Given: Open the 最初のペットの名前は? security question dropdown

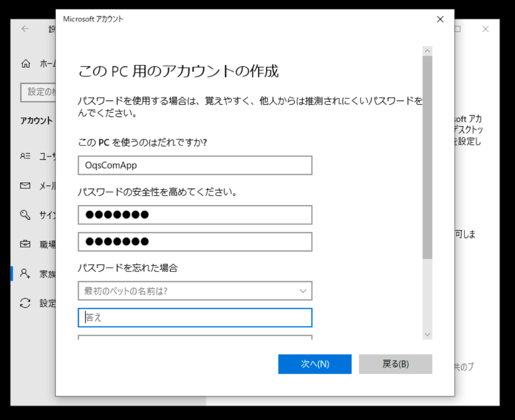Looking at the screenshot, I should click(195, 291).
